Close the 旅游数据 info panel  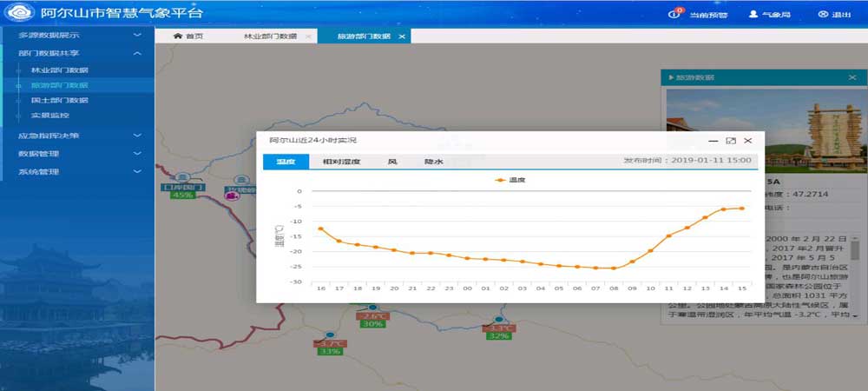click(x=852, y=77)
